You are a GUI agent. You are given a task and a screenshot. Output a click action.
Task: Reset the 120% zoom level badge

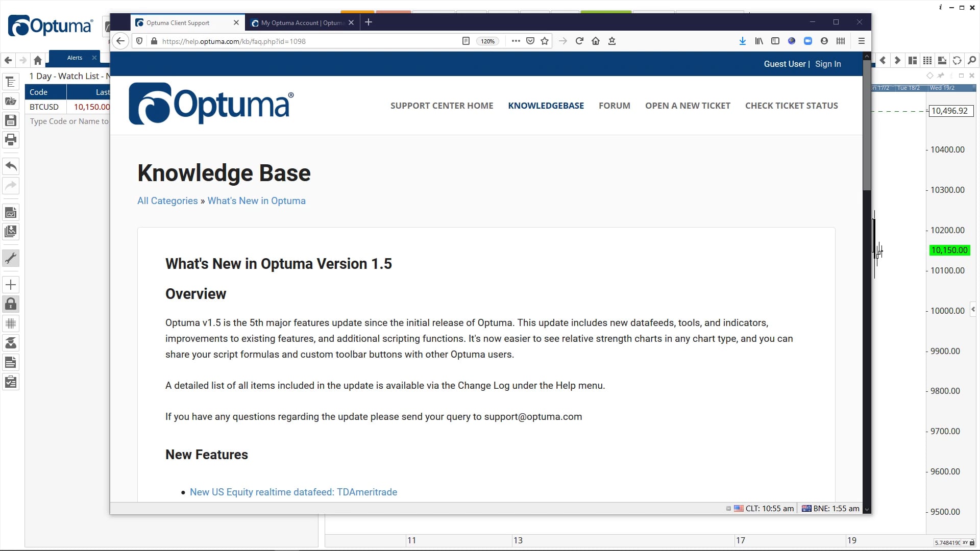click(x=487, y=41)
